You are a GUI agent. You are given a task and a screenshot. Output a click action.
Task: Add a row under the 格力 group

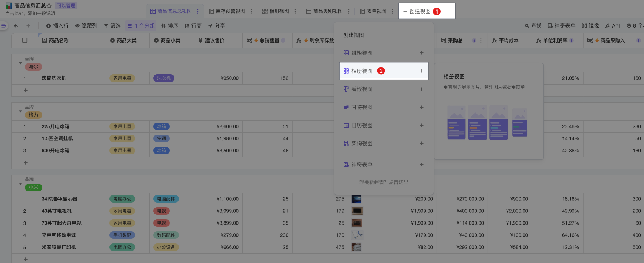26,163
